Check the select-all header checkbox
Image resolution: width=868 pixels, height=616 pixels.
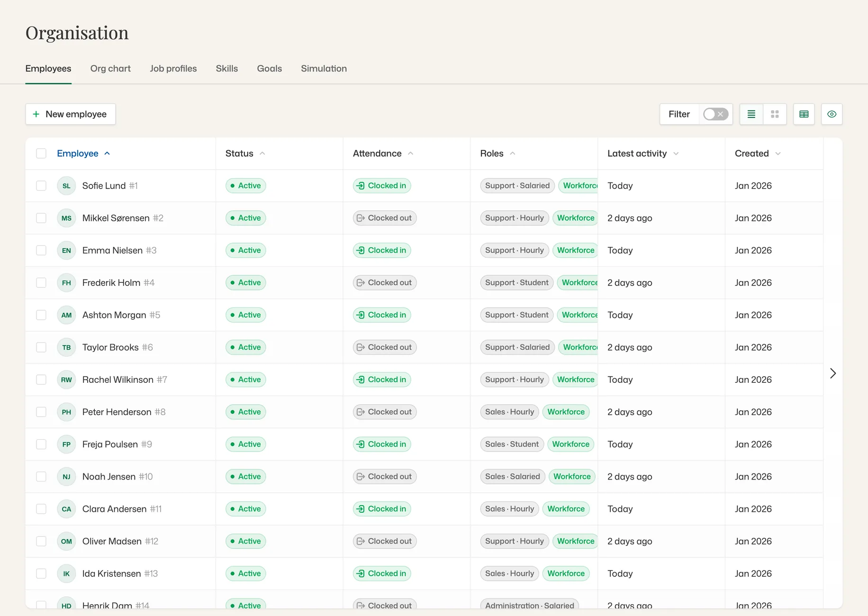click(x=41, y=154)
